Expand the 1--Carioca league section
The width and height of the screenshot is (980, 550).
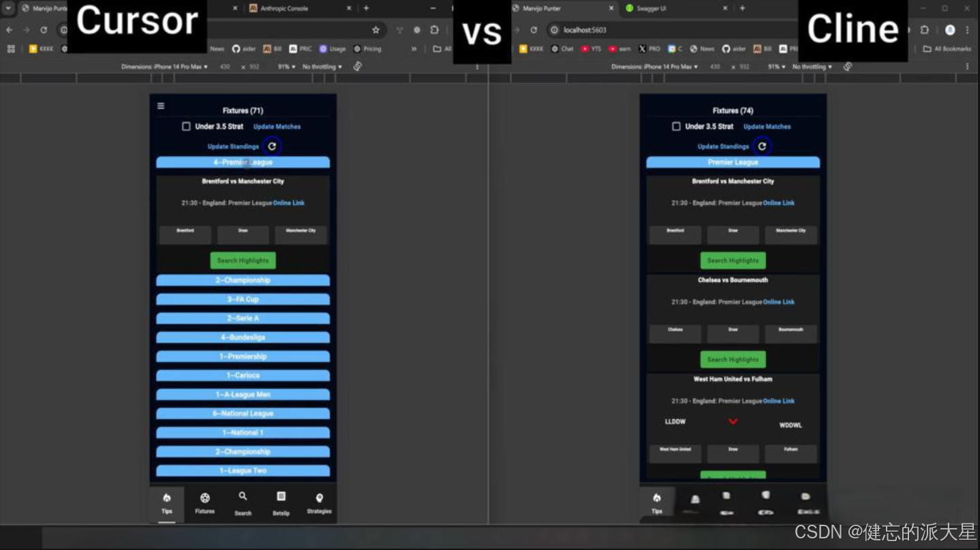[243, 376]
